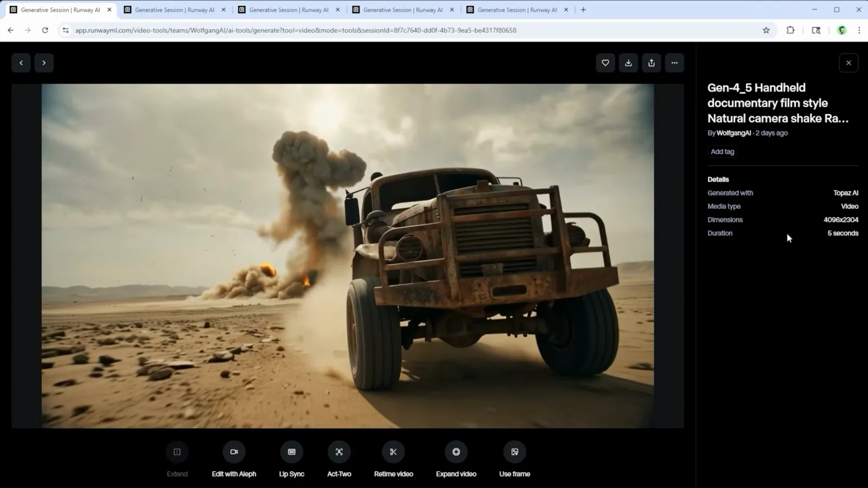868x488 pixels.
Task: Click the browser back arrow
Action: [11, 30]
